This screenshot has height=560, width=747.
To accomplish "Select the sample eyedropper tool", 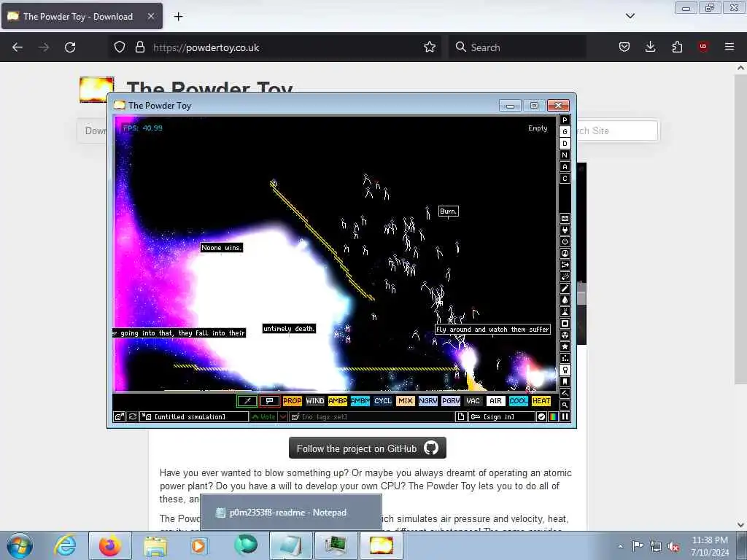I will [247, 401].
